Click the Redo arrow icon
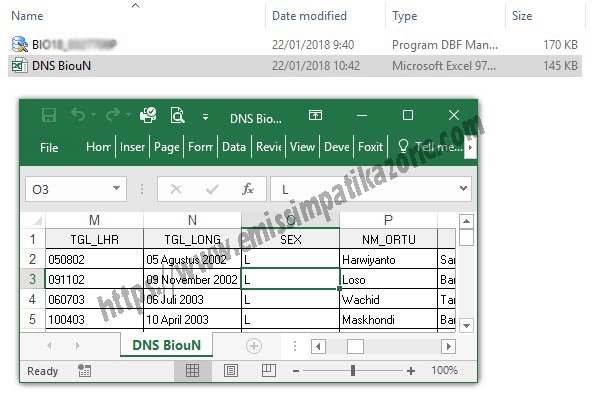The image size is (605, 406). point(113,115)
